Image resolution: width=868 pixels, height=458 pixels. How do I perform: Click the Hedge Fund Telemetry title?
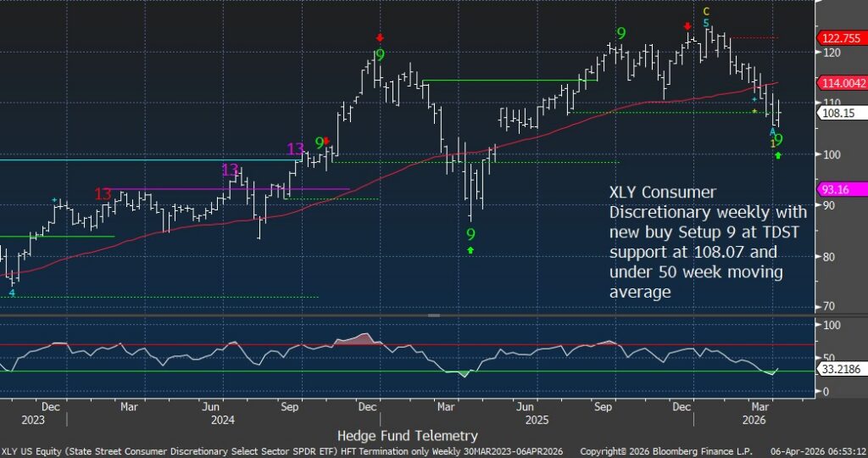coord(407,435)
